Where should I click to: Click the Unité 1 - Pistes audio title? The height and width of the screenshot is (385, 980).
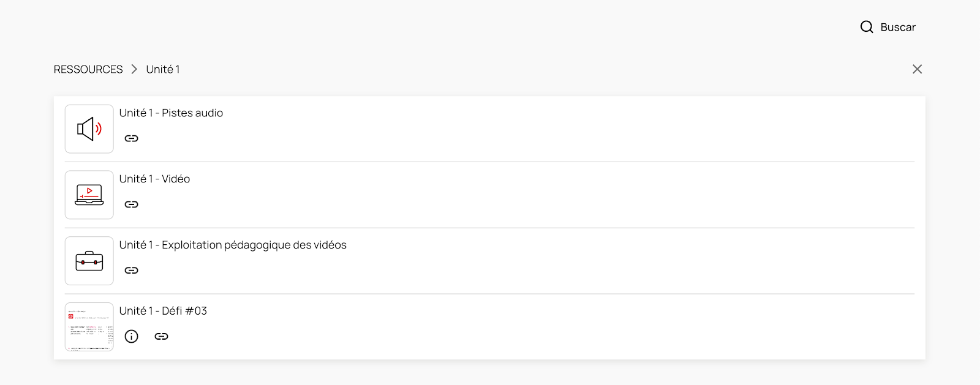171,113
